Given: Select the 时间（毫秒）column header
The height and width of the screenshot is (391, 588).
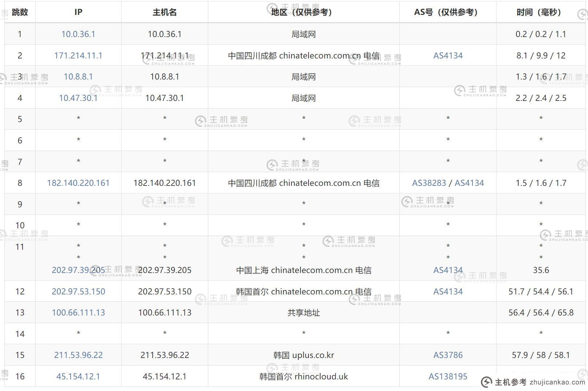Looking at the screenshot, I should click(x=541, y=12).
